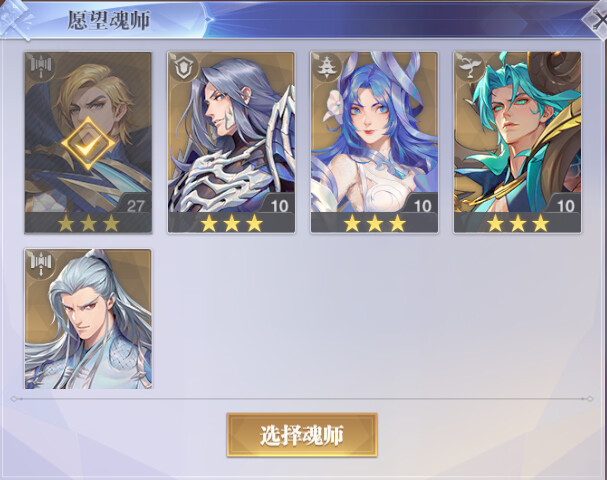Select the purple-haired armored hero card
This screenshot has width=607, height=480.
(x=231, y=142)
